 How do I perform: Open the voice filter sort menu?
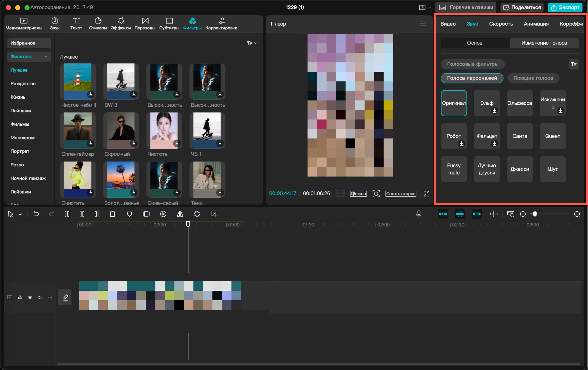(573, 64)
